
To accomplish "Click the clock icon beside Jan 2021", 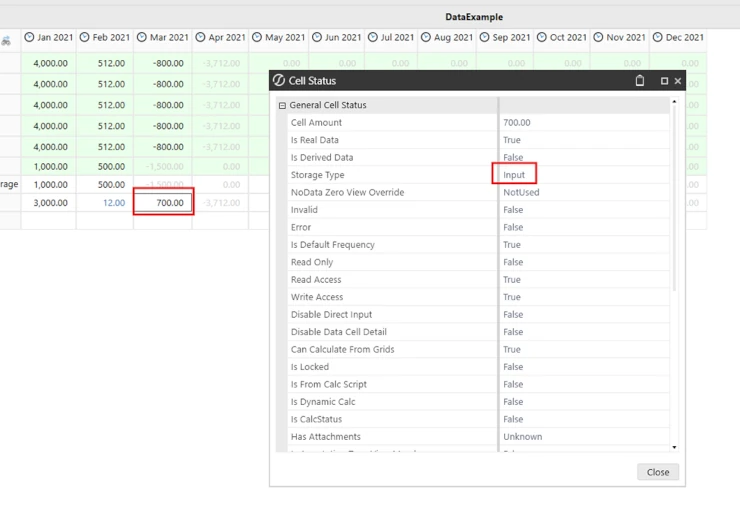I will (29, 38).
